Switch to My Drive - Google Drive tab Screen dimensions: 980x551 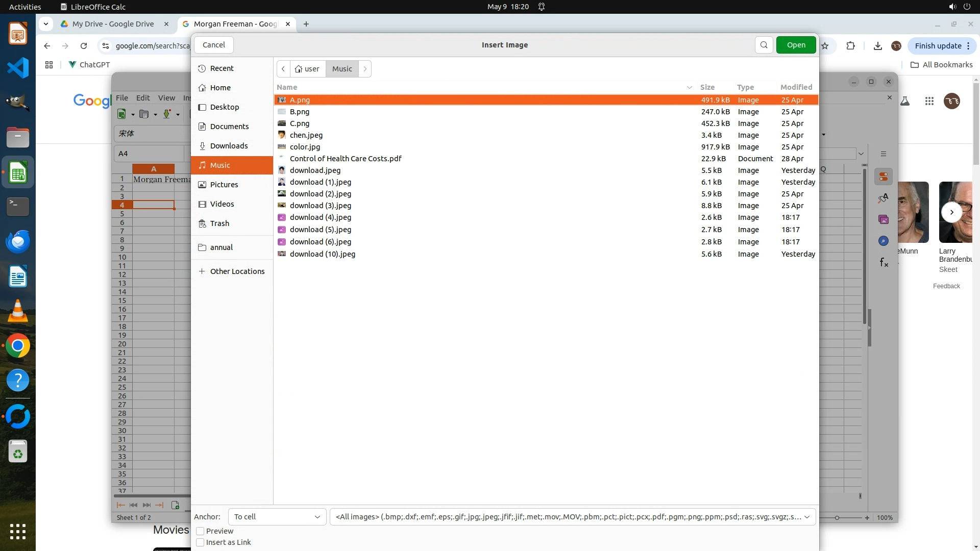point(113,24)
